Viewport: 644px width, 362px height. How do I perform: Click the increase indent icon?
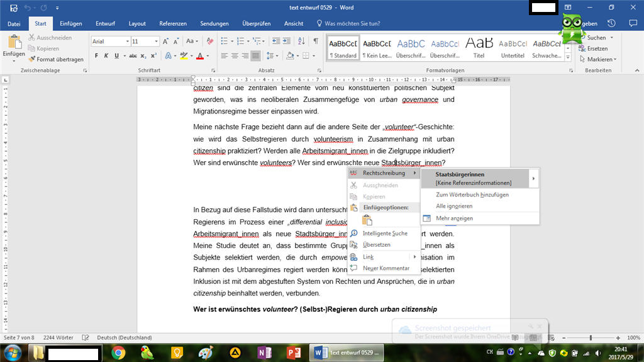pos(286,42)
